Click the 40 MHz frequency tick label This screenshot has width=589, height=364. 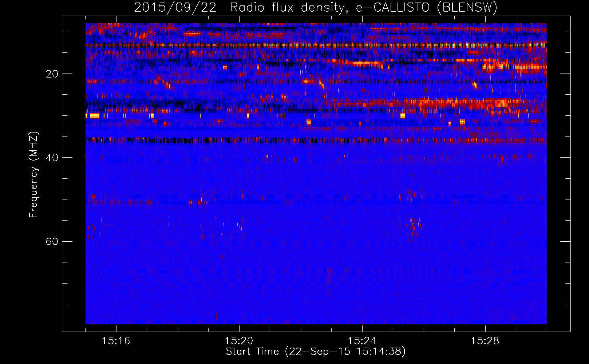click(52, 158)
